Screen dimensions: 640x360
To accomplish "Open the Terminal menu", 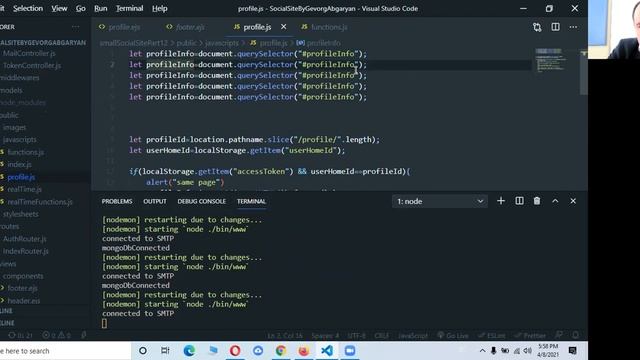I will coord(129,8).
